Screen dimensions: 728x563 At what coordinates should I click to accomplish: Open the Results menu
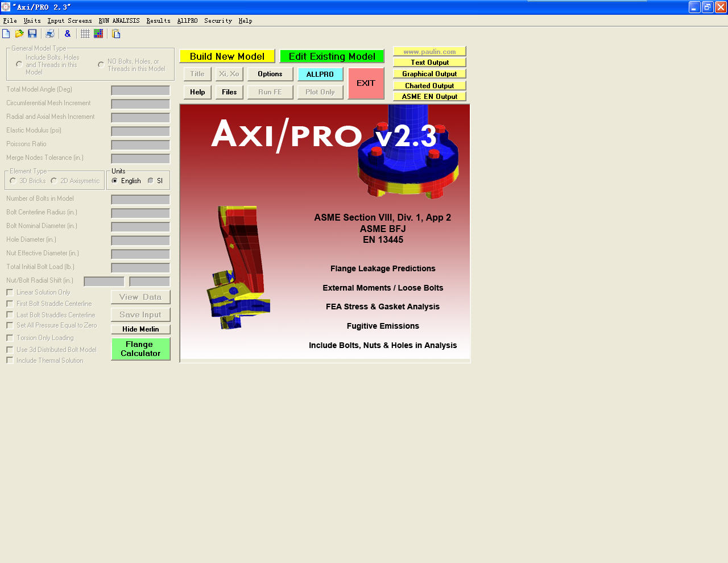(158, 20)
